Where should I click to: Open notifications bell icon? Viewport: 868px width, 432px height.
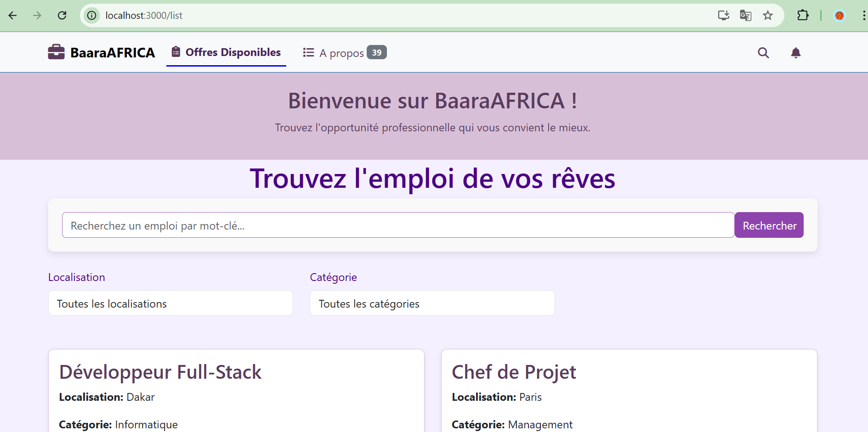(796, 53)
